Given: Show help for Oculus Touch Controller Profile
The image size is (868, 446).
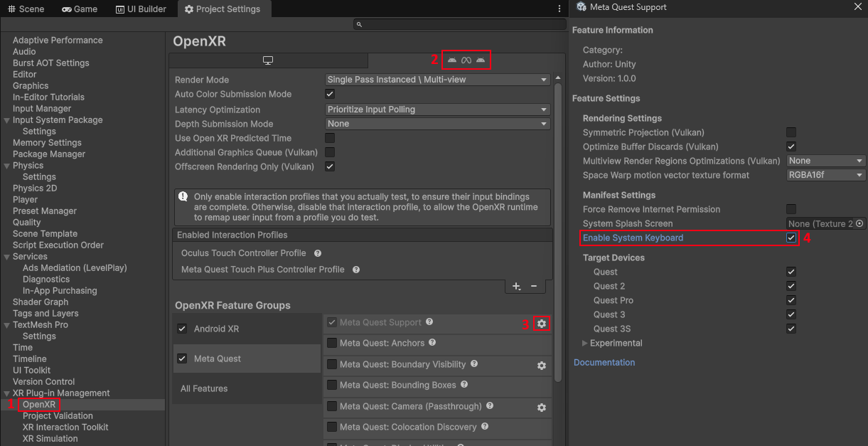Looking at the screenshot, I should (318, 253).
